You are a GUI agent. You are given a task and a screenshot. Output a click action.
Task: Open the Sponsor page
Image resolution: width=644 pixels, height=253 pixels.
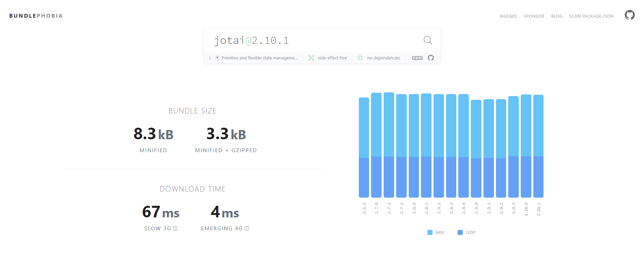[x=534, y=16]
